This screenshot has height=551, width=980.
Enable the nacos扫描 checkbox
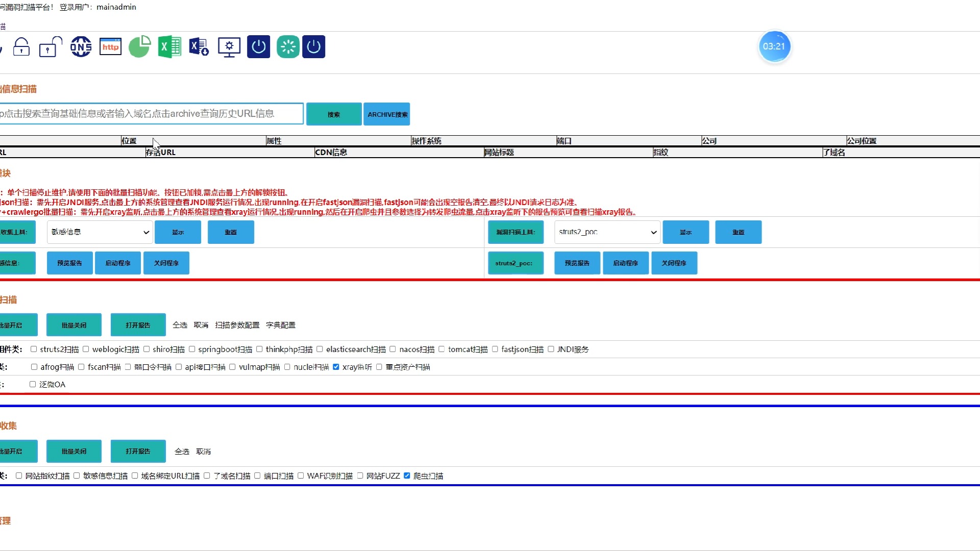point(393,349)
